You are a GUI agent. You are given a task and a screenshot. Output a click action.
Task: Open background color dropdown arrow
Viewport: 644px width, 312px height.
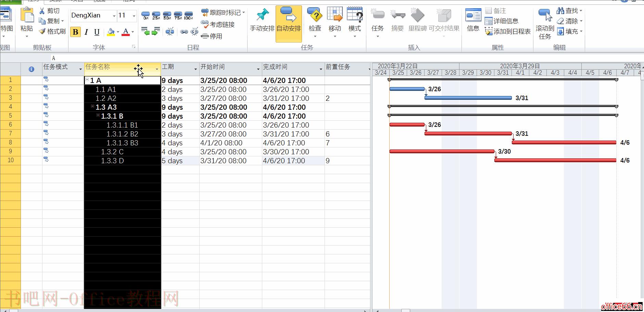tap(118, 32)
